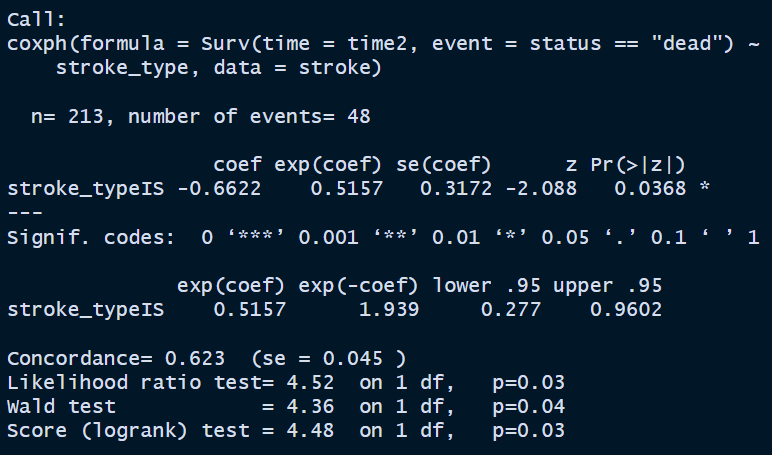This screenshot has width=772, height=455.
Task: Click the coefficient value -0.6622
Action: pyautogui.click(x=219, y=189)
